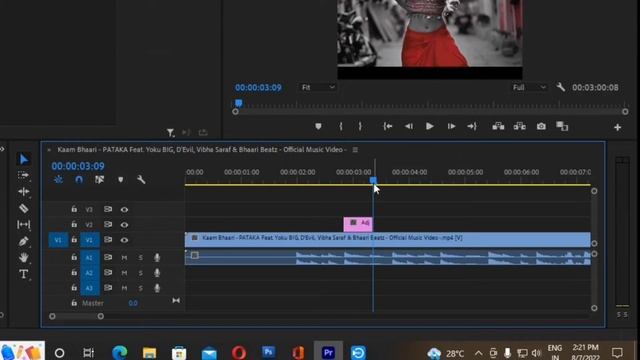
Task: Select the Pen tool
Action: click(23, 241)
